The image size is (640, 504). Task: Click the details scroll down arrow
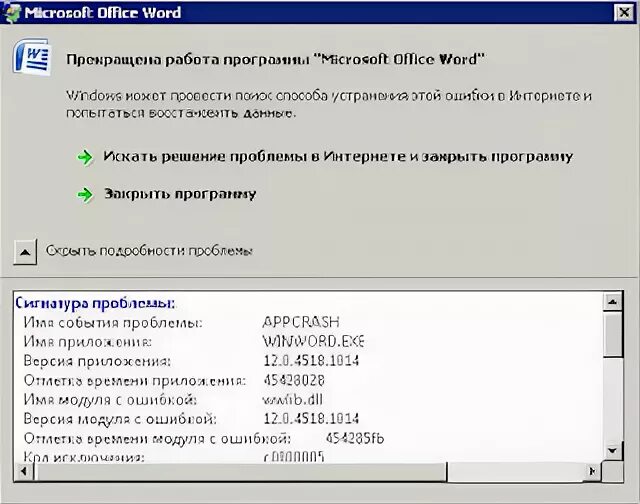[x=612, y=451]
